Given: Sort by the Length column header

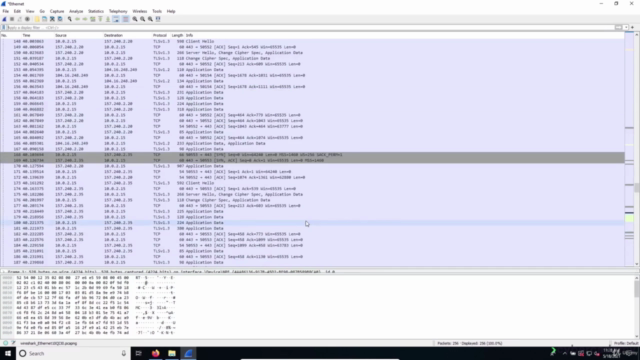Looking at the screenshot, I should [178, 36].
